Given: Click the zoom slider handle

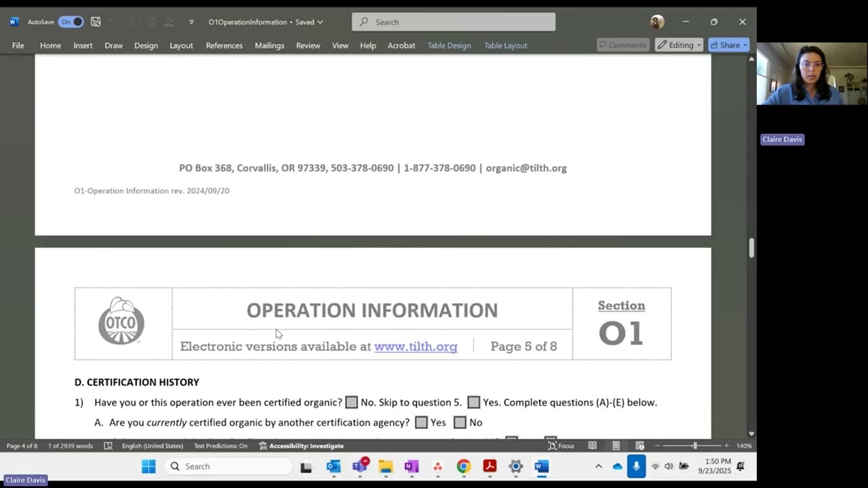Looking at the screenshot, I should click(x=694, y=446).
